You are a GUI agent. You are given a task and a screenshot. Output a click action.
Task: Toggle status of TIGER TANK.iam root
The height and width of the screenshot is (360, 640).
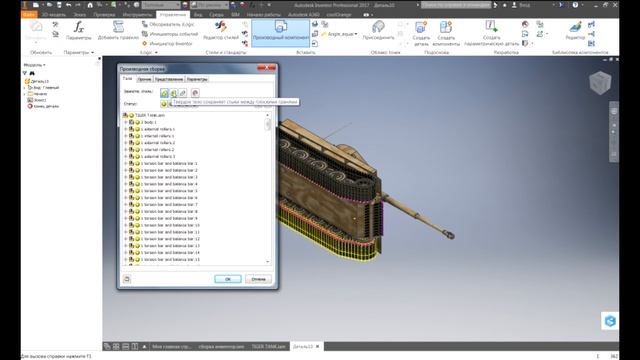coord(131,116)
